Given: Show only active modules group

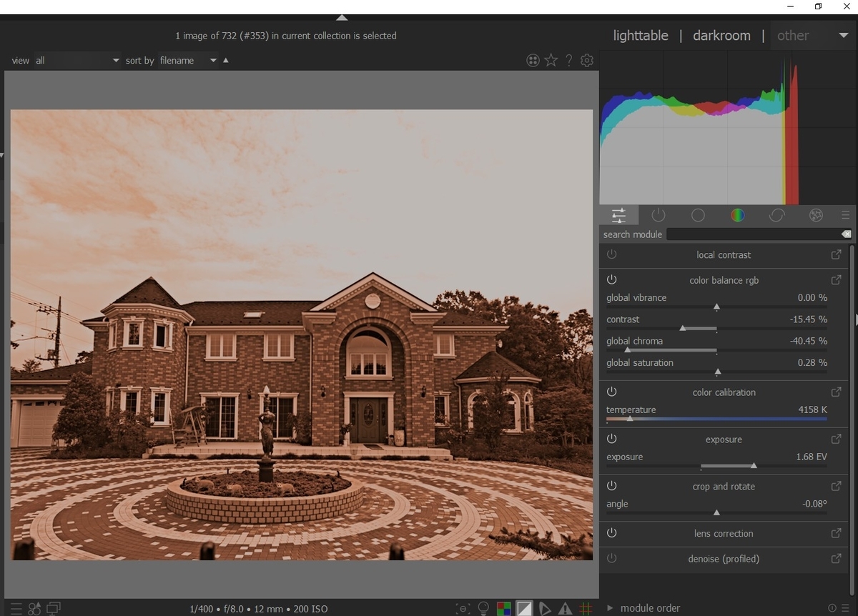Looking at the screenshot, I should (659, 215).
